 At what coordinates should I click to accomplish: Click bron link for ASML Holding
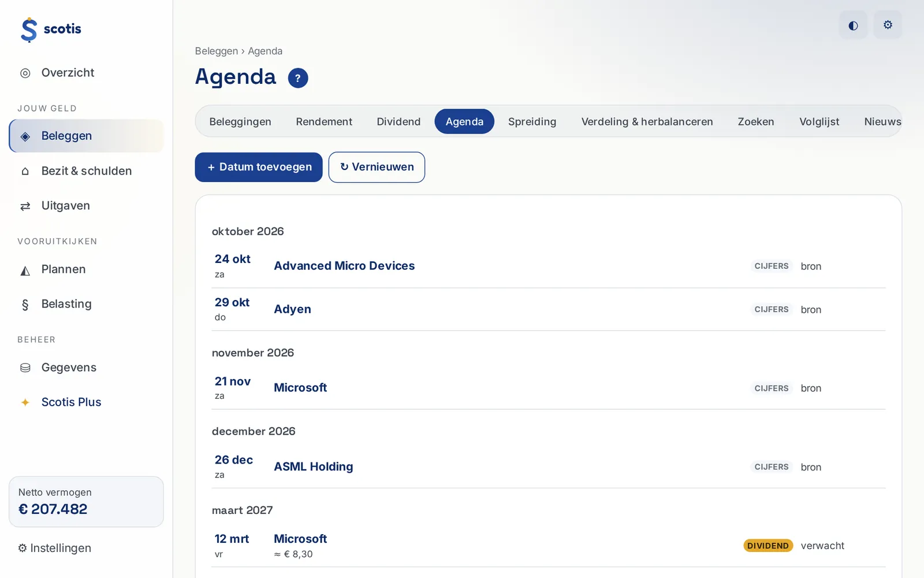tap(811, 467)
